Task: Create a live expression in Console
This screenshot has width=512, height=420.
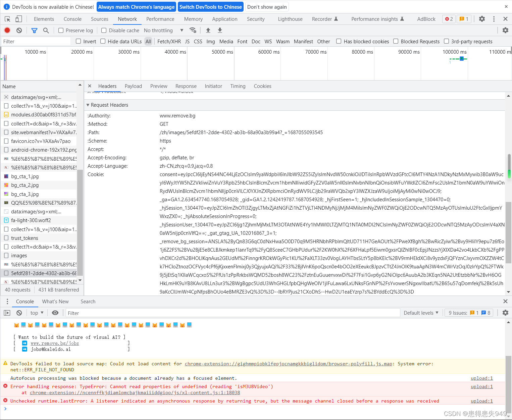Action: click(x=55, y=313)
